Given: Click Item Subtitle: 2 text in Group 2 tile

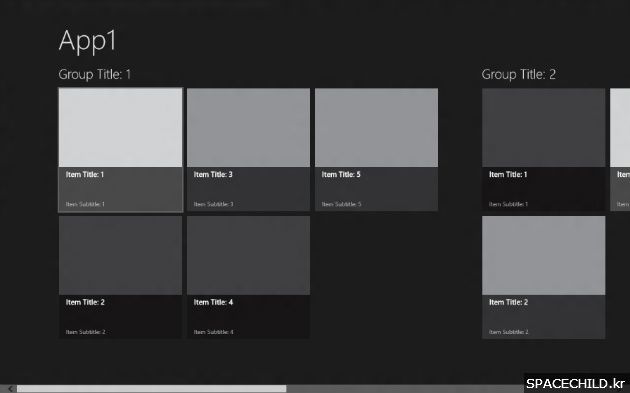Looking at the screenshot, I should pyautogui.click(x=509, y=332).
